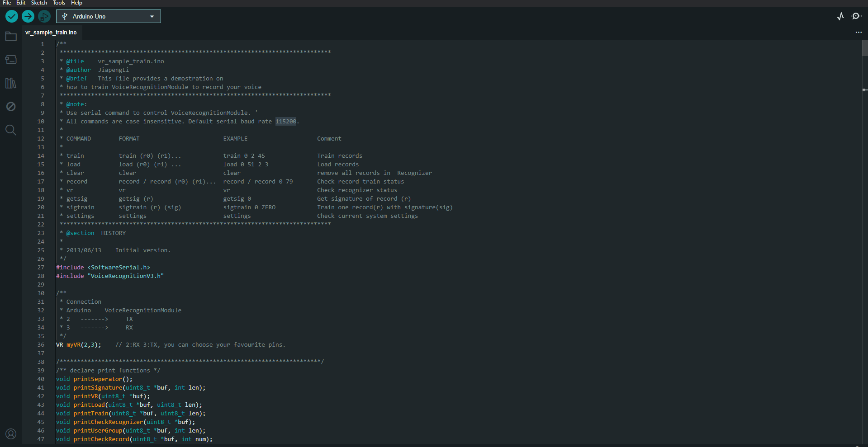The width and height of the screenshot is (868, 447).
Task: Click the highlighted baud rate 115200
Action: (x=286, y=122)
